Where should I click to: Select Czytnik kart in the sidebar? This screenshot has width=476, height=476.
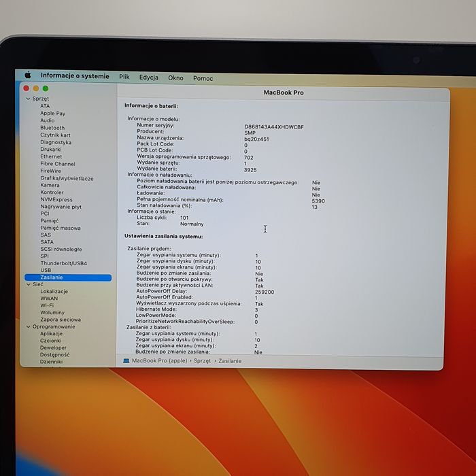55,135
